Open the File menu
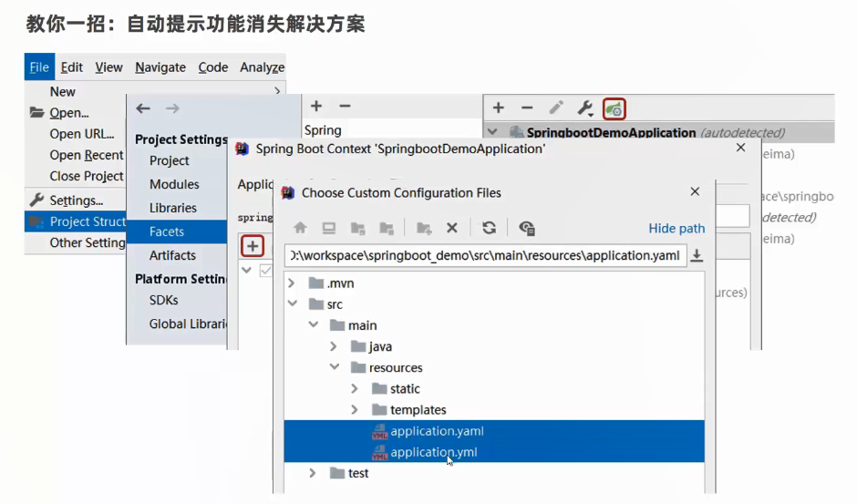This screenshot has width=857, height=504. tap(39, 67)
